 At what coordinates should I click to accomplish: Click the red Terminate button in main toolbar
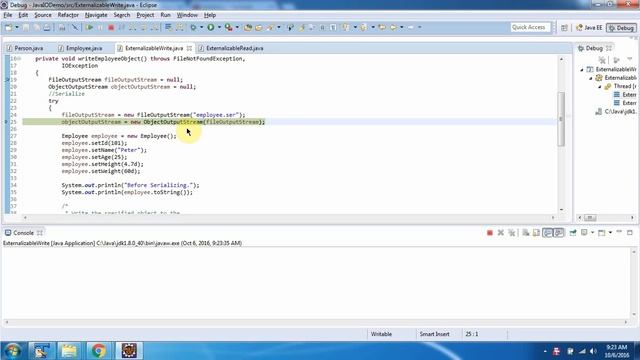111,28
